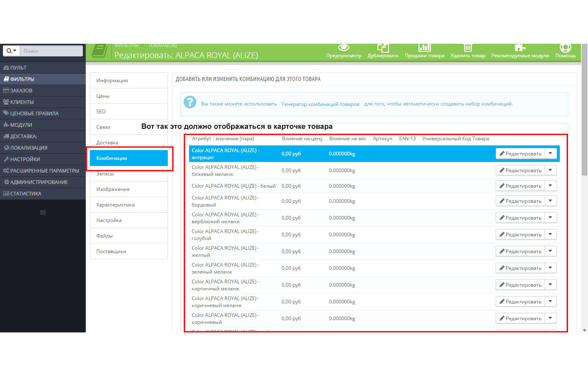The image size is (588, 368).
Task: Edit the голубой combination
Action: coord(520,235)
